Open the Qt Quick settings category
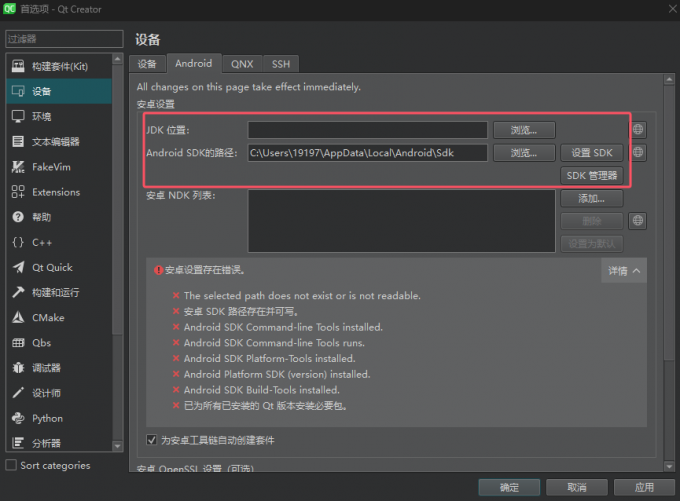 (52, 267)
